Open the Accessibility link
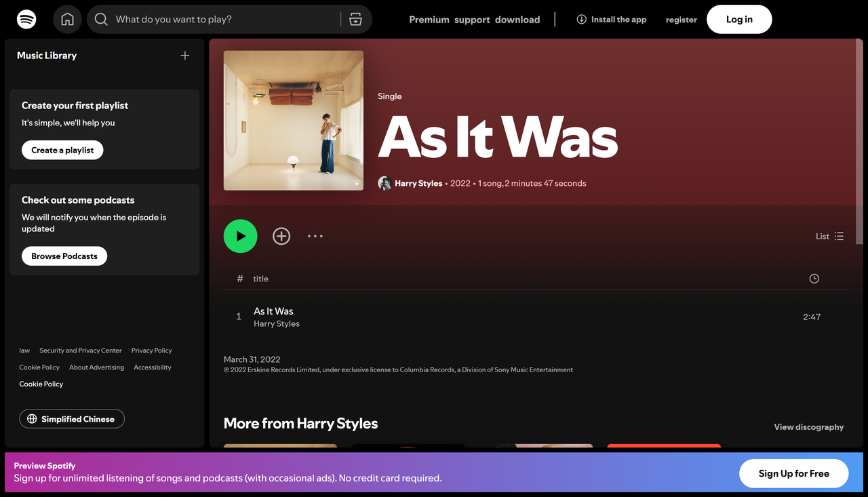This screenshot has width=868, height=497. point(153,367)
